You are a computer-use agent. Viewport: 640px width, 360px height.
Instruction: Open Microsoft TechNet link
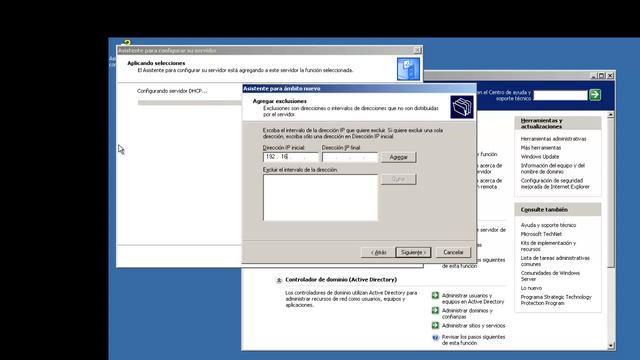(x=541, y=234)
